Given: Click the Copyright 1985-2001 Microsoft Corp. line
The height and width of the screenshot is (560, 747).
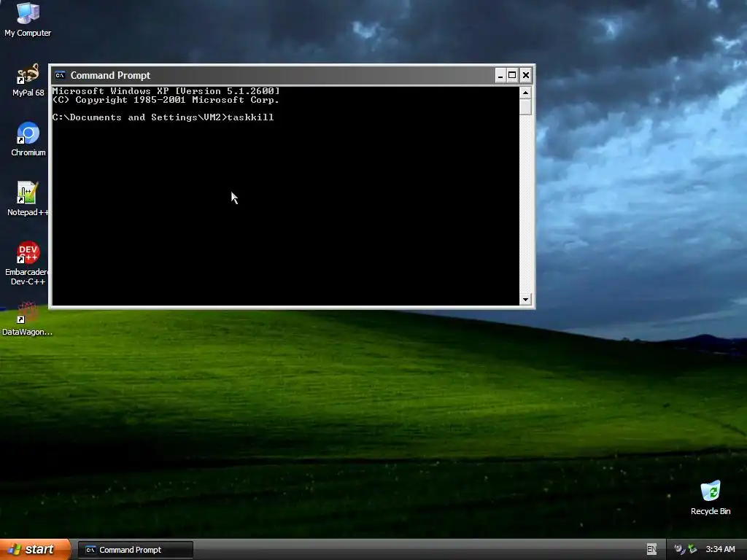Looking at the screenshot, I should (166, 100).
